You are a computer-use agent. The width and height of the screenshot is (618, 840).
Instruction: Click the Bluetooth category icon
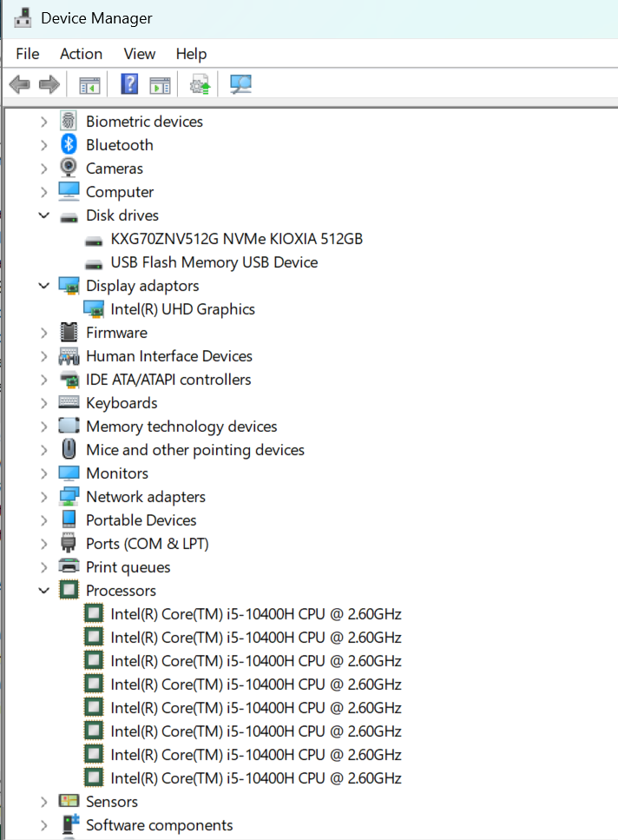pos(69,145)
